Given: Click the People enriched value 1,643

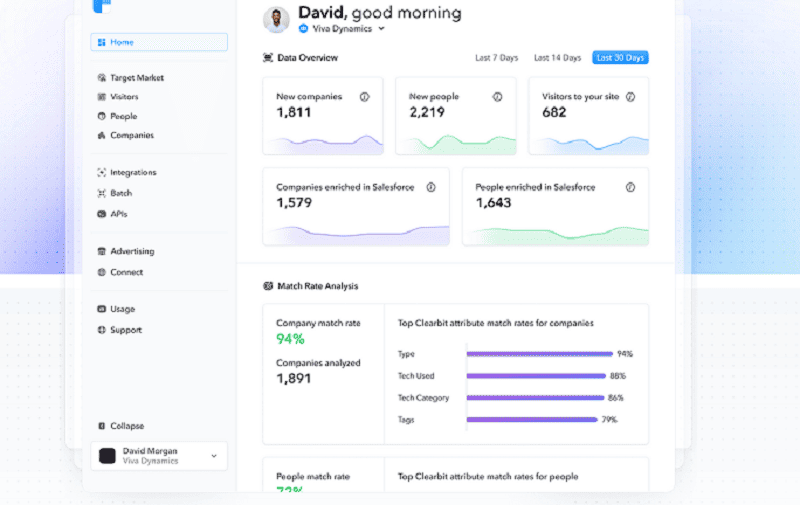Looking at the screenshot, I should point(493,203).
